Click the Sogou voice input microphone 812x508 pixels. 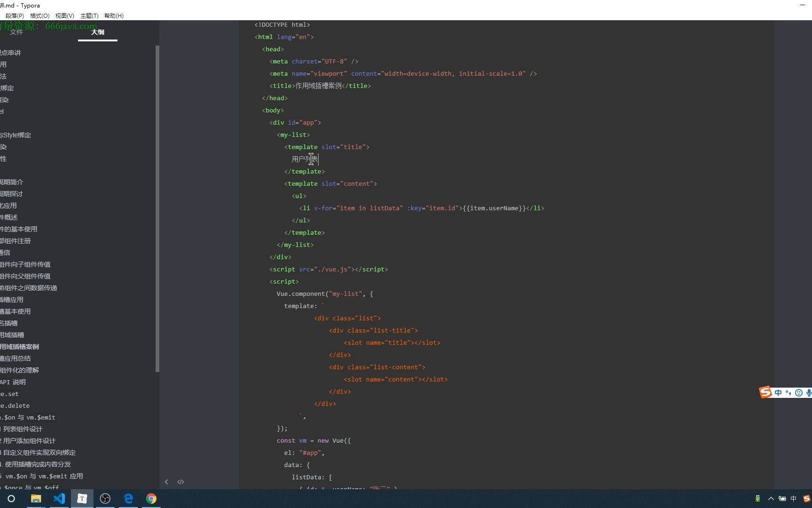pos(809,393)
